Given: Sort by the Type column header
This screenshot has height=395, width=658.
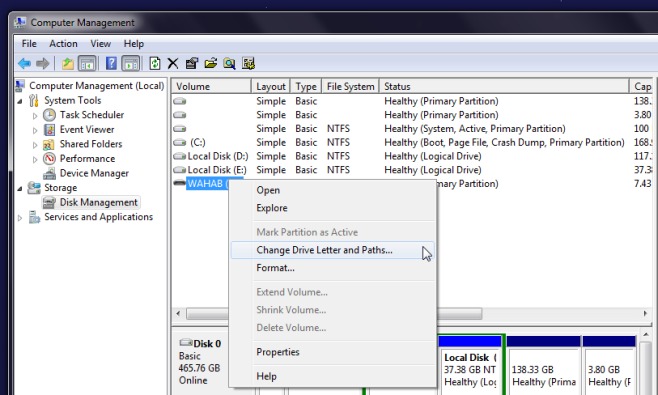Looking at the screenshot, I should [306, 86].
